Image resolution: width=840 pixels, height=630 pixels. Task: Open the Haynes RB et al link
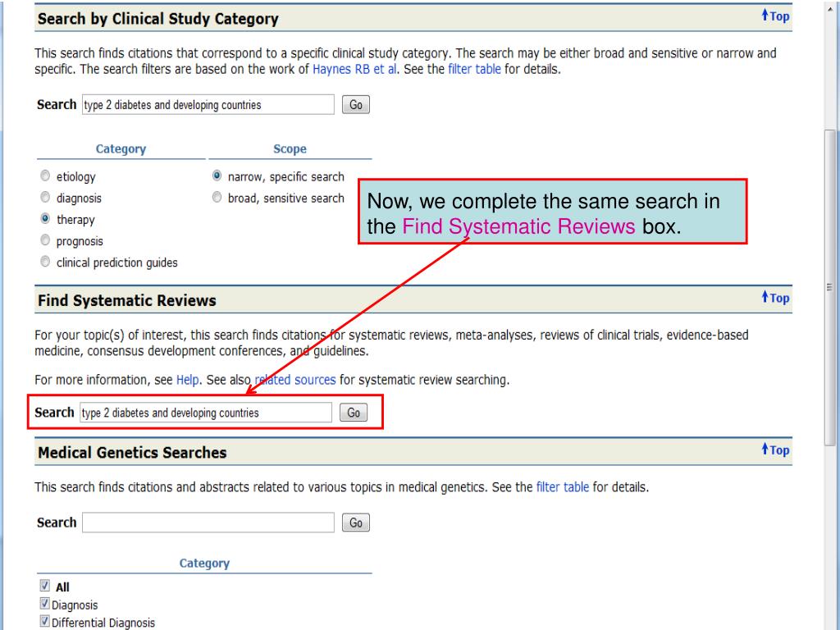click(x=355, y=70)
